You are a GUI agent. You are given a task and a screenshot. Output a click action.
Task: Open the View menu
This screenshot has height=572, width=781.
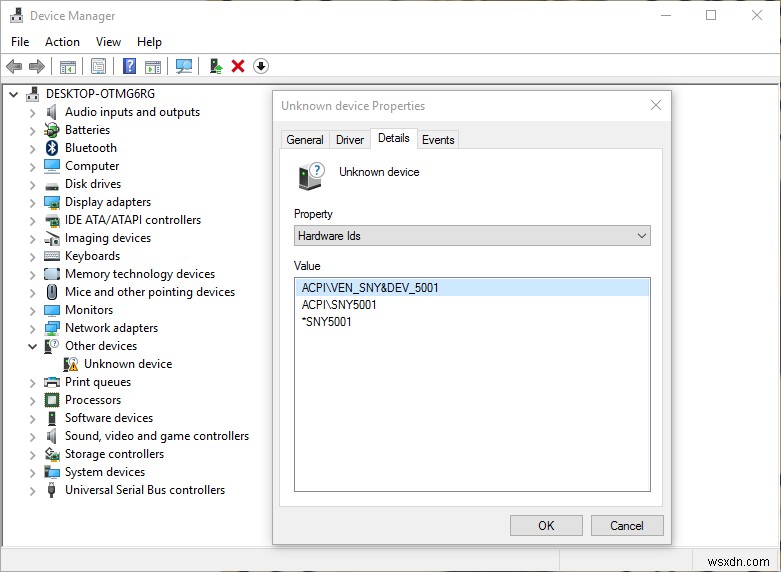(x=108, y=42)
